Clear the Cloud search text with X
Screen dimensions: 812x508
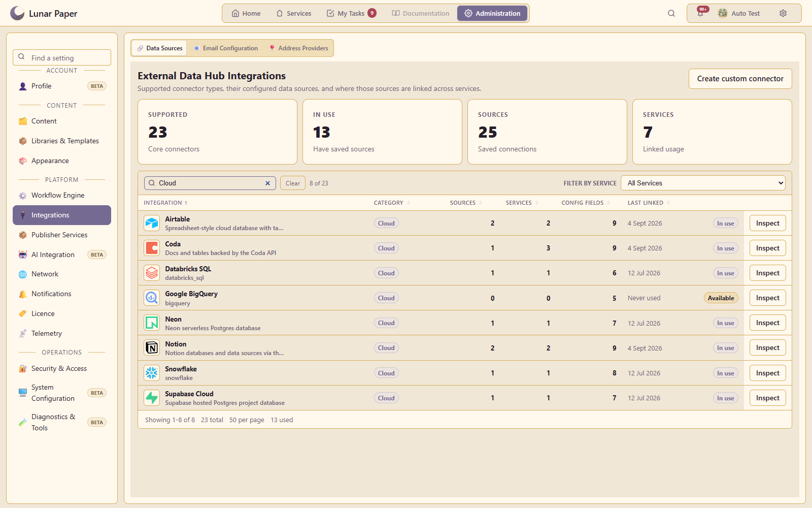267,183
